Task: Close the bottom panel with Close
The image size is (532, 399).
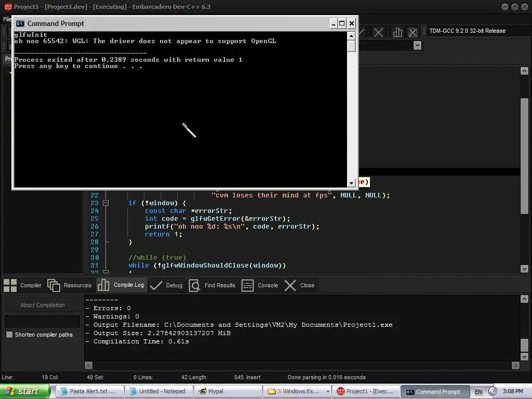Action: point(299,285)
